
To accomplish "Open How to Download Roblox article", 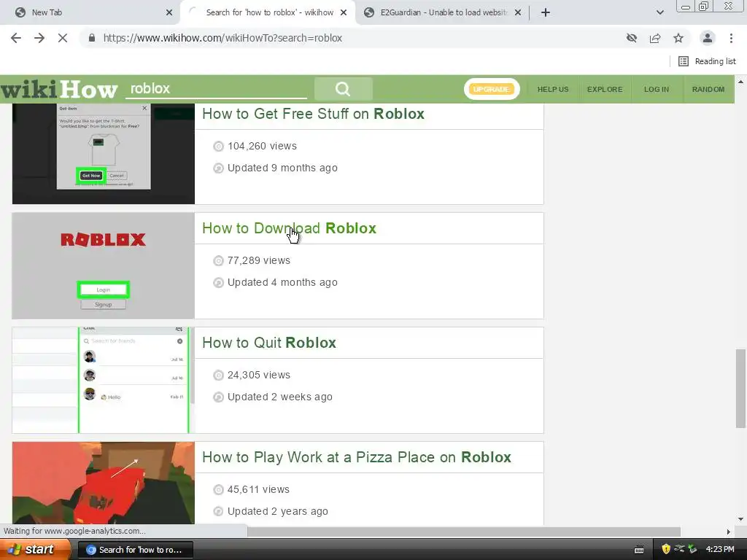I will click(x=289, y=228).
